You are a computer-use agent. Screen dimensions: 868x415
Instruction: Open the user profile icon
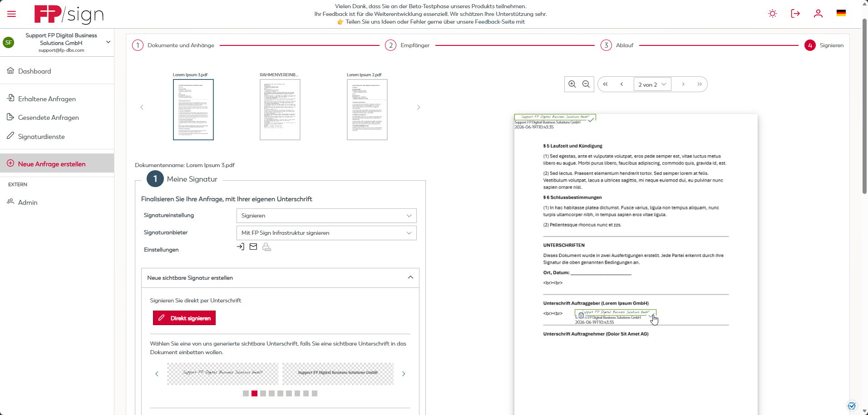coord(818,14)
